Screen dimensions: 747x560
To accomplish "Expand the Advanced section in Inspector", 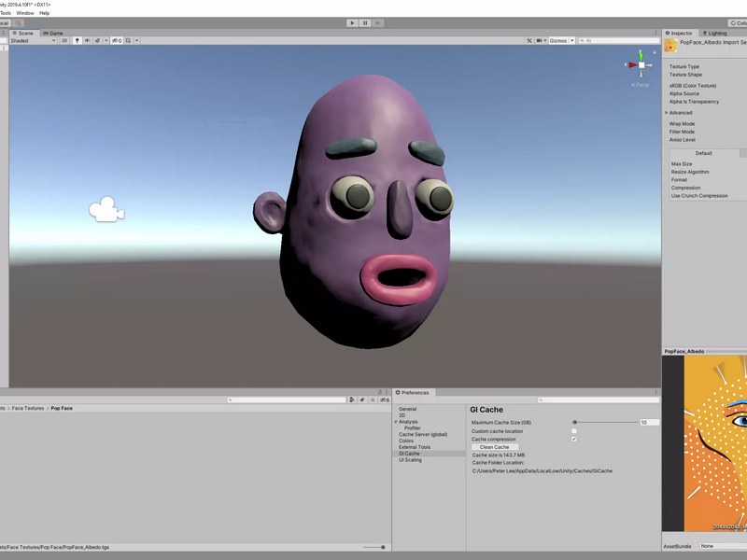I will coord(667,113).
